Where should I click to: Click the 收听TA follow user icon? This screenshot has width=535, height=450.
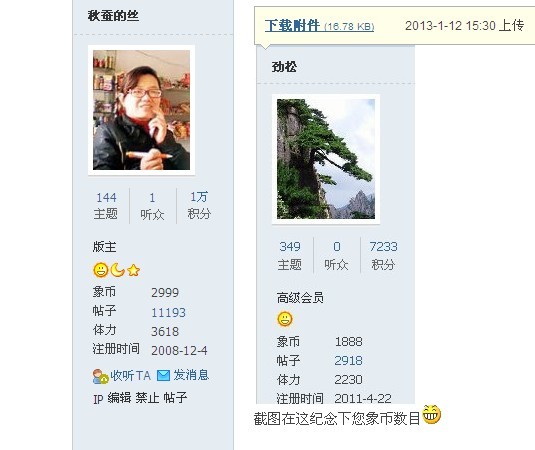[100, 376]
